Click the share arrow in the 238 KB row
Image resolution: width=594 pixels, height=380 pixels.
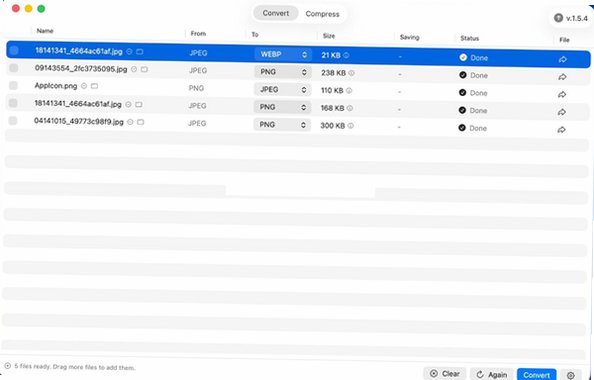click(x=562, y=77)
